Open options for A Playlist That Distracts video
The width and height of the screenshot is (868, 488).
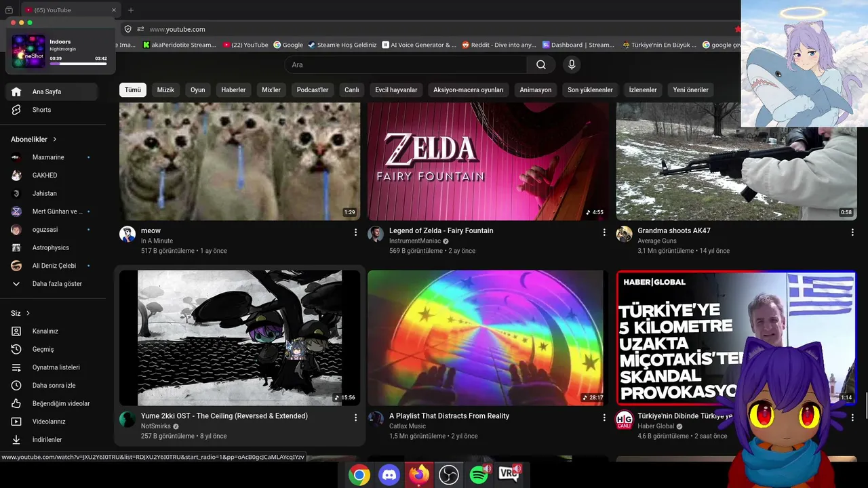pos(604,418)
